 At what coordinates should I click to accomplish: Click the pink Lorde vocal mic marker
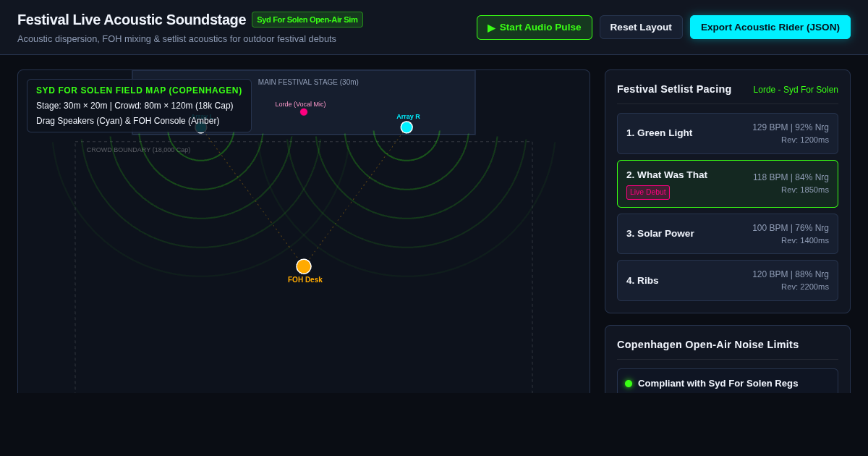pyautogui.click(x=304, y=112)
